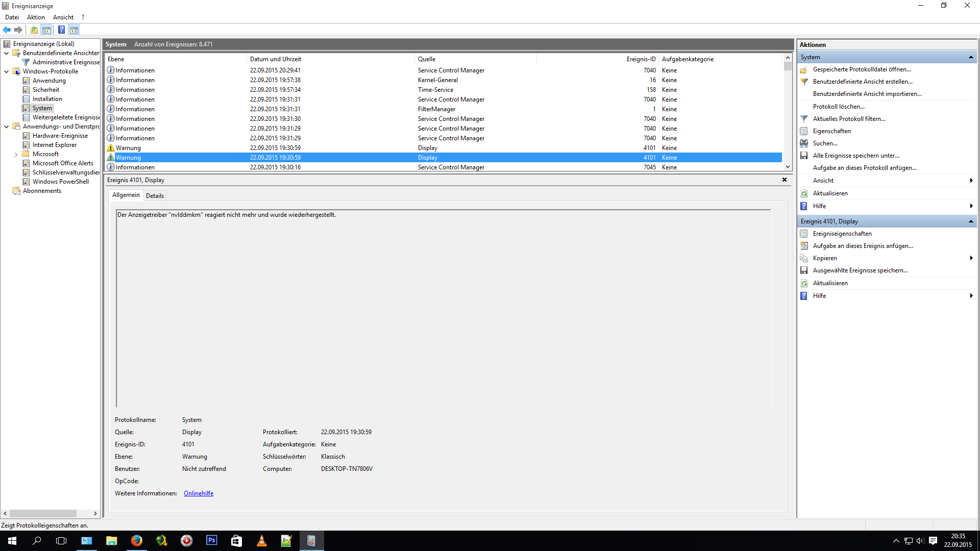Open the Onlinehilfe link
This screenshot has height=551, width=980.
point(199,493)
